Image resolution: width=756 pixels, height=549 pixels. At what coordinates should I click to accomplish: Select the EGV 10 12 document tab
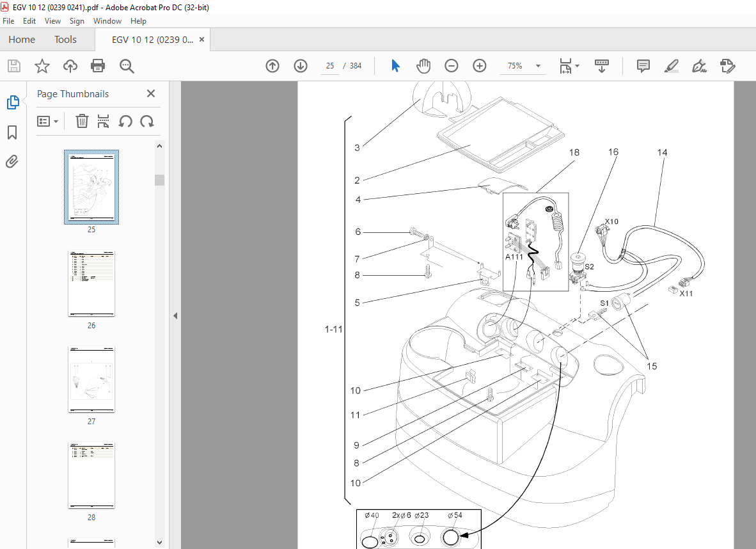[x=152, y=40]
